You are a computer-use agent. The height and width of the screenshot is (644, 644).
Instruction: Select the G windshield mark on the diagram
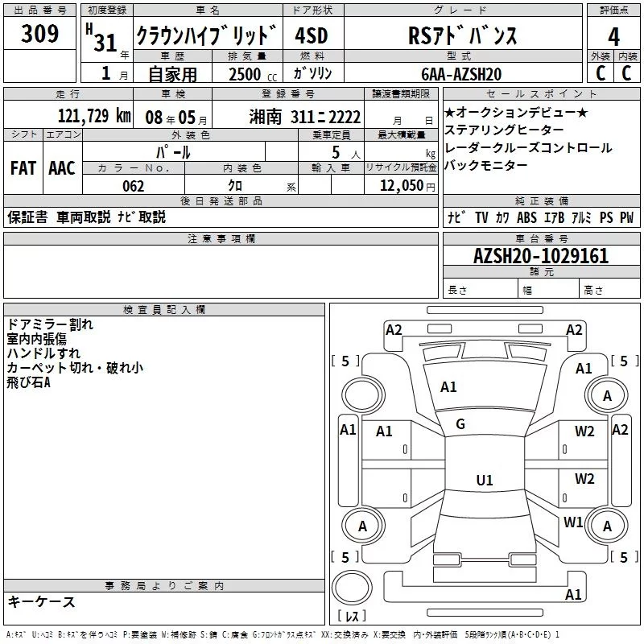(x=460, y=424)
